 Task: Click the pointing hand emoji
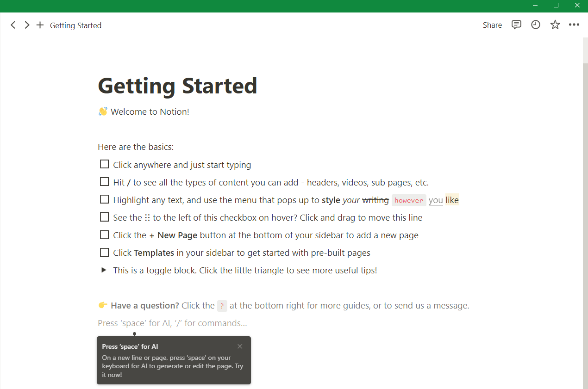(103, 305)
